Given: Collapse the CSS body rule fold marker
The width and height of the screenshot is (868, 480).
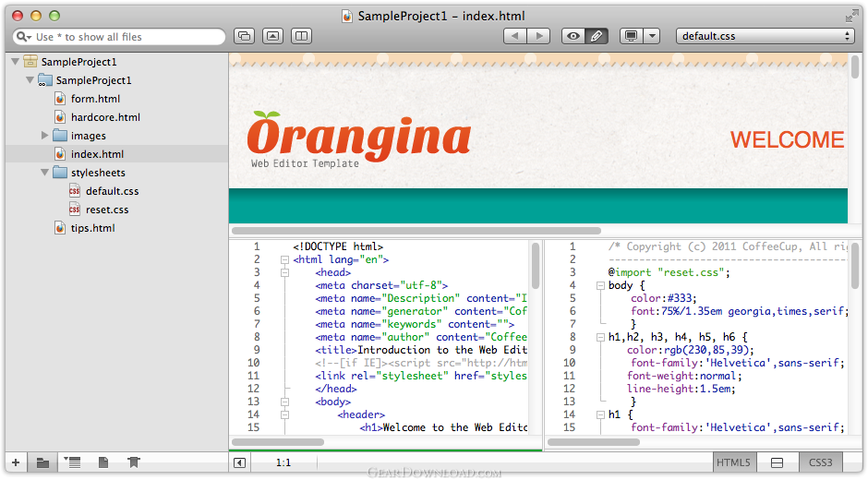Looking at the screenshot, I should (x=600, y=285).
